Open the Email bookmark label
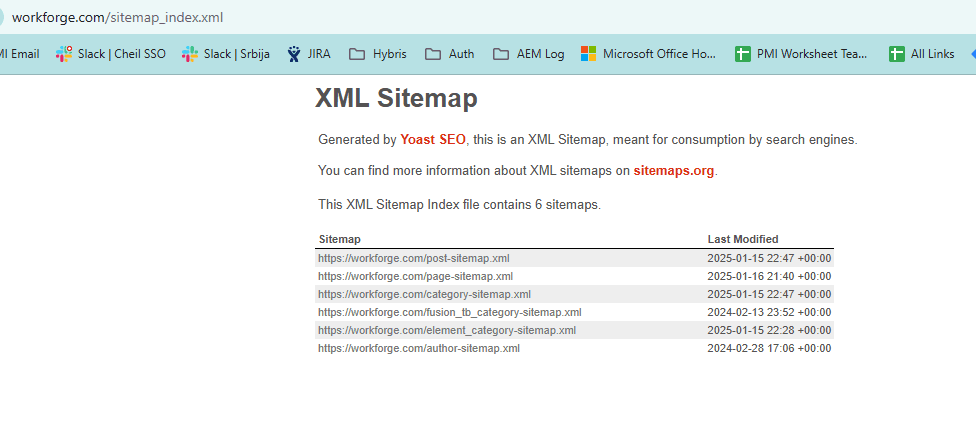This screenshot has height=433, width=976. (x=22, y=54)
